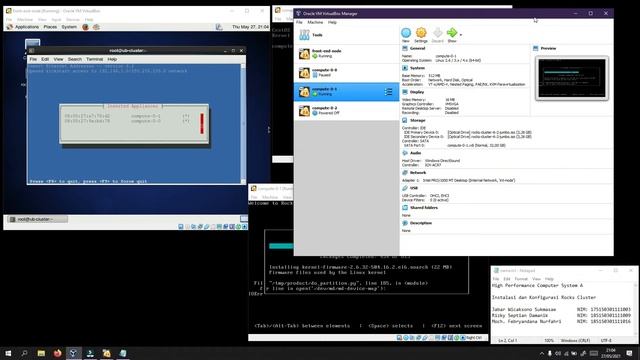Screen dimensions: 640x360
Task: Expand the dropdown arrow next to Show
Action: (461, 35)
